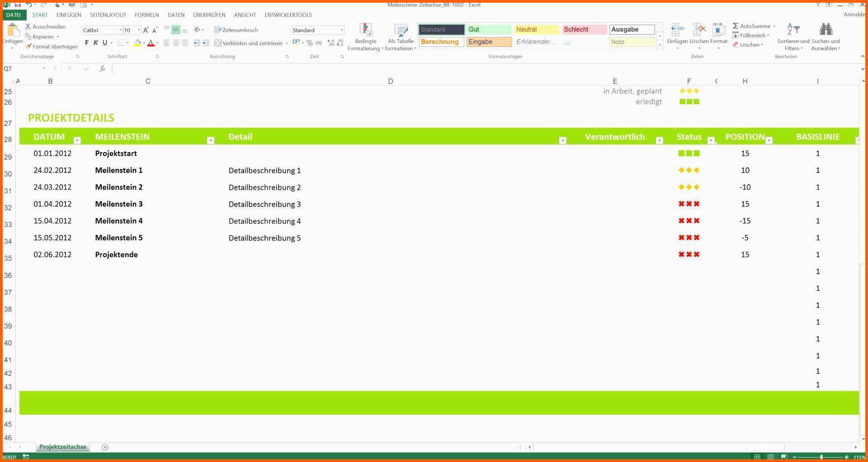Switch to DATEN ribbon tab
868x462 pixels.
point(176,15)
